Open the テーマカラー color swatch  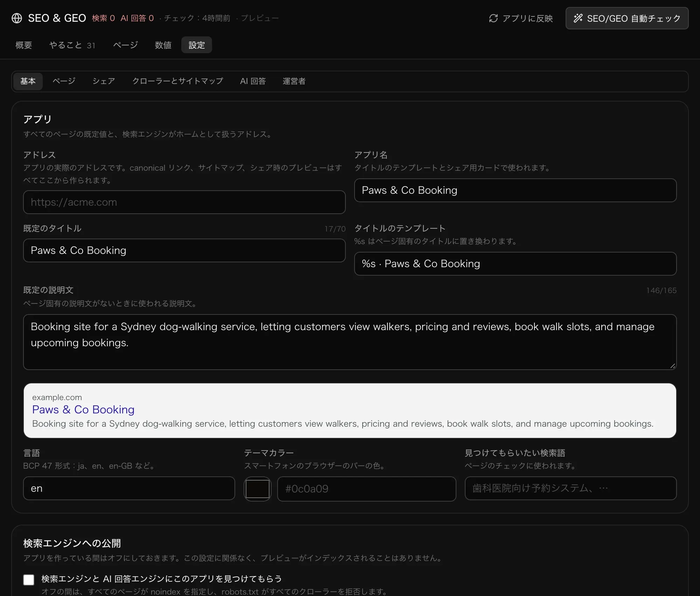258,489
